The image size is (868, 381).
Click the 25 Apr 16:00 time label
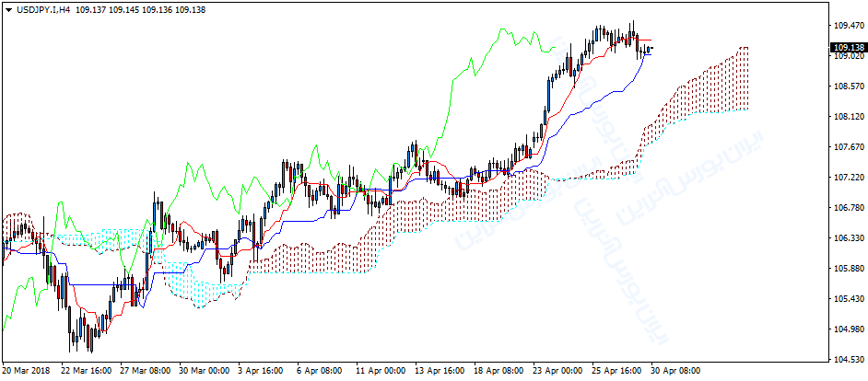coord(615,371)
